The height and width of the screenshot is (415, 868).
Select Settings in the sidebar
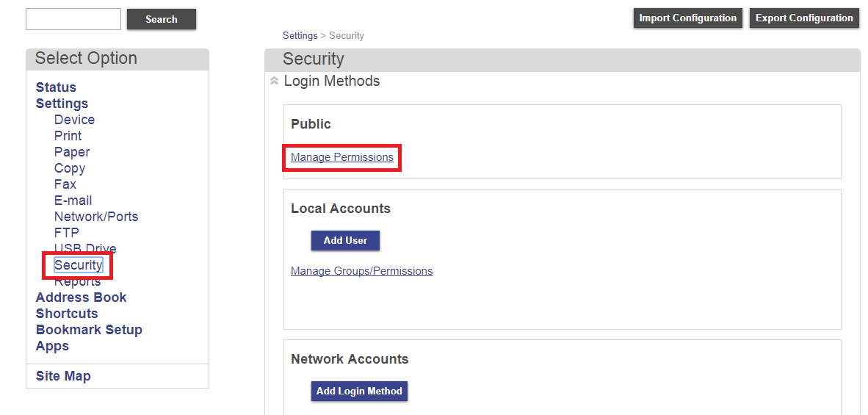[62, 104]
